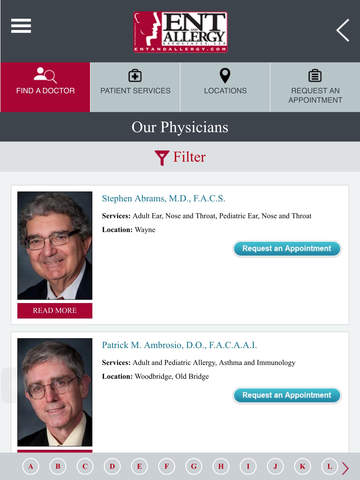Open the Locations pin tab
The width and height of the screenshot is (360, 480).
click(225, 87)
